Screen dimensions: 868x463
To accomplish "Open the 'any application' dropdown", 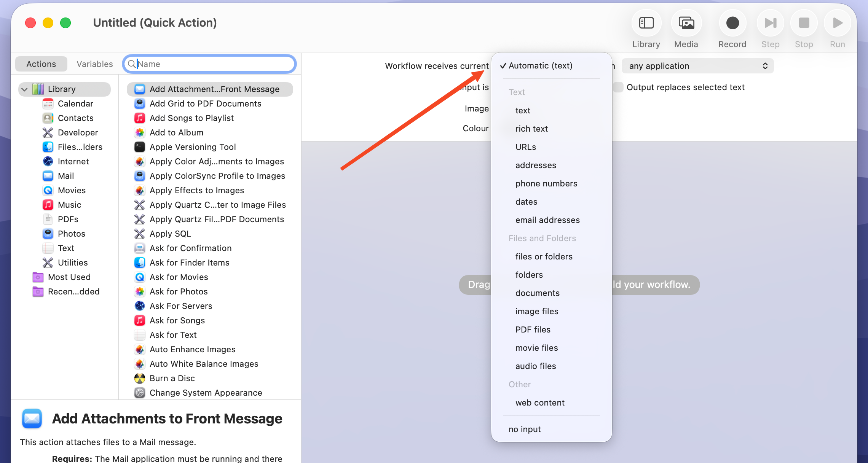I will [697, 66].
